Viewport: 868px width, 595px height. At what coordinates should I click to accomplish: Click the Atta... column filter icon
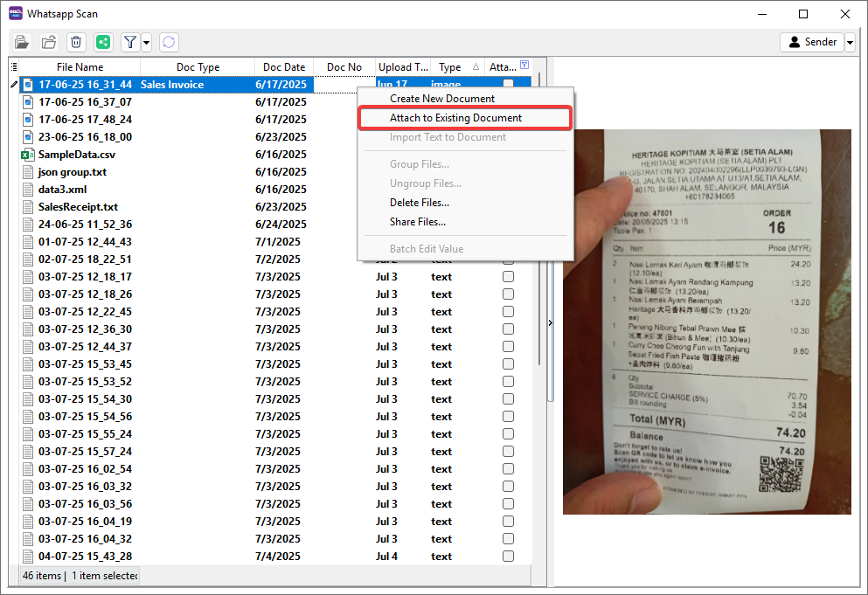pos(524,65)
